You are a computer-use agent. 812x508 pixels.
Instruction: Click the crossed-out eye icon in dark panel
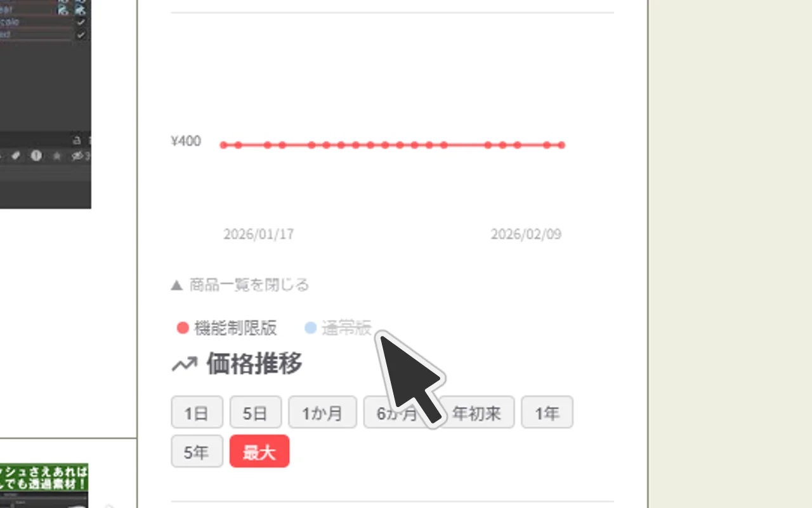[77, 156]
